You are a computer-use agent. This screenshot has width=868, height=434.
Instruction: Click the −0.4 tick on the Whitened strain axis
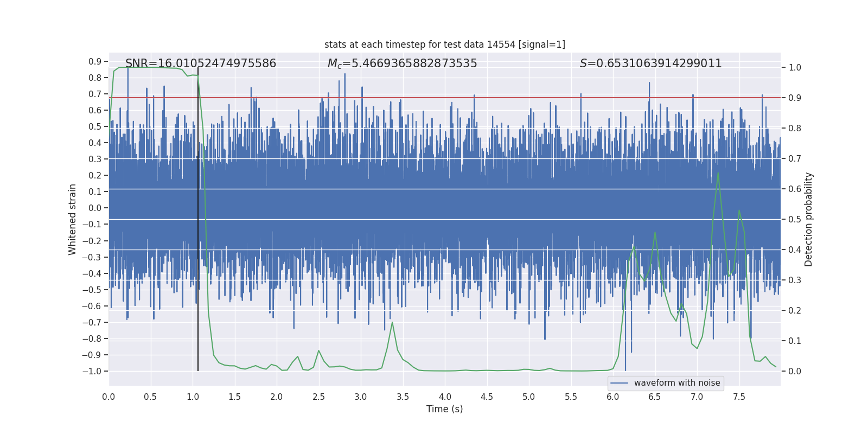tap(92, 273)
